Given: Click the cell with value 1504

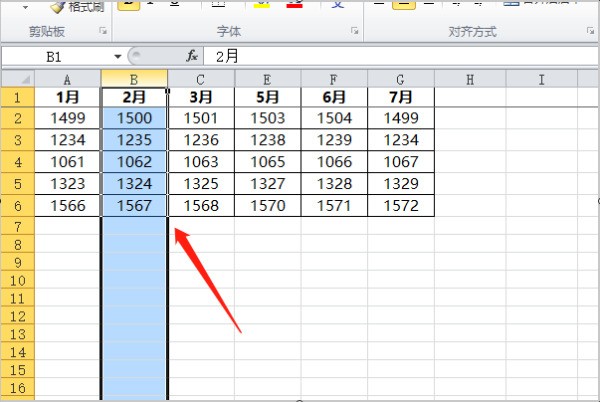Looking at the screenshot, I should coord(334,118).
